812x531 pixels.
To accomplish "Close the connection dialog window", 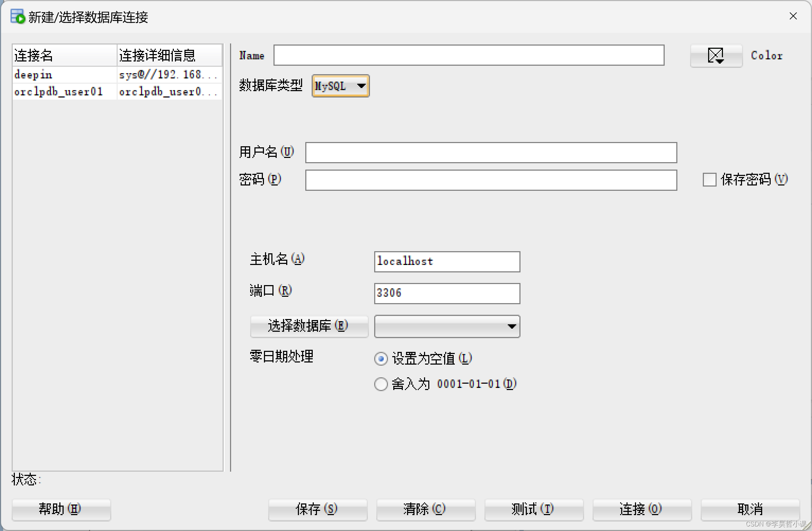I will [x=793, y=16].
